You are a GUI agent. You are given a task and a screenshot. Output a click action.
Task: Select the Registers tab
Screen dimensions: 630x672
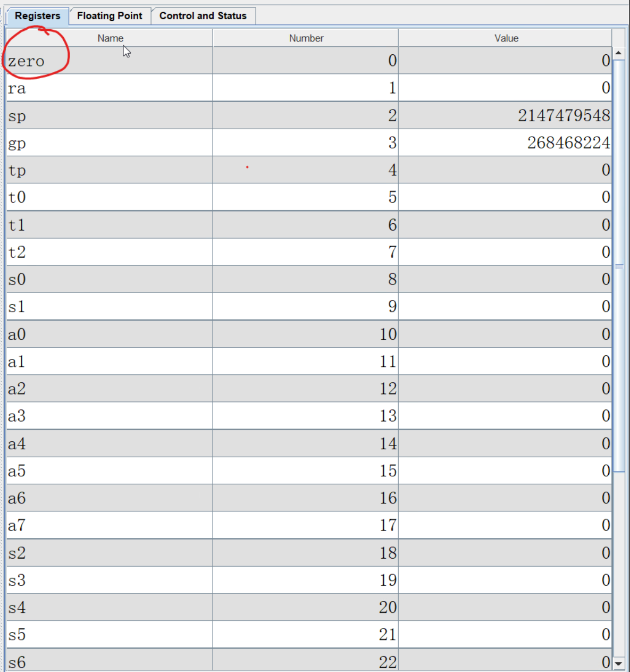[x=37, y=16]
